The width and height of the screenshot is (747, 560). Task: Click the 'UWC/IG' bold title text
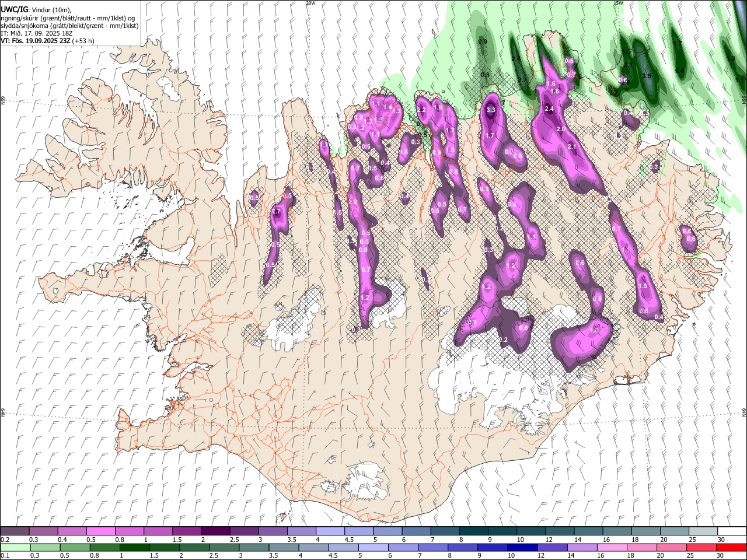(14, 9)
